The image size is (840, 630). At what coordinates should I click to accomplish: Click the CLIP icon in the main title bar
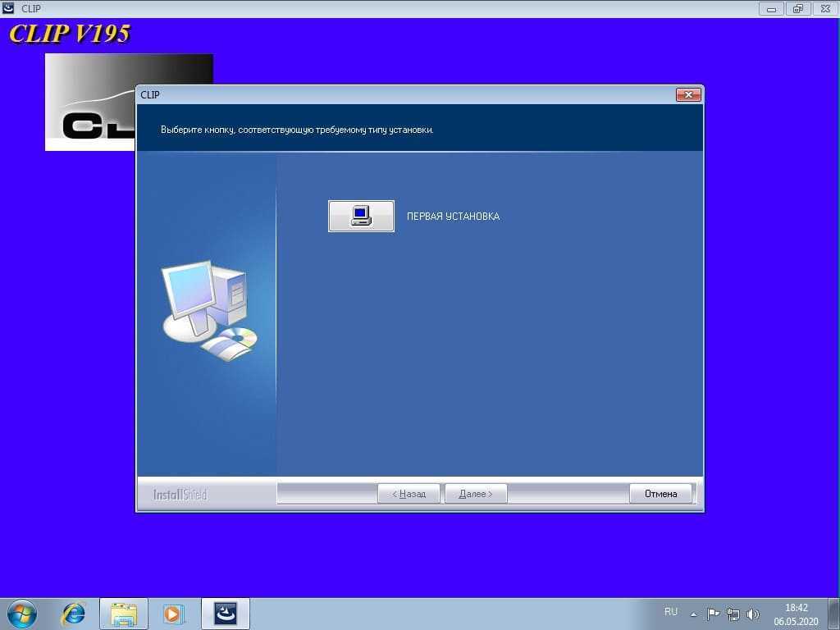(x=9, y=9)
